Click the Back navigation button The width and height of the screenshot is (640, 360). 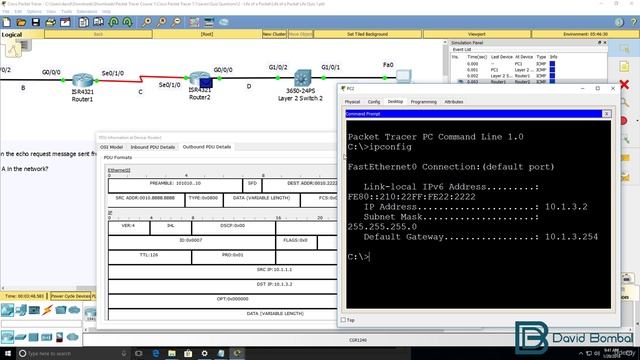[x=98, y=34]
